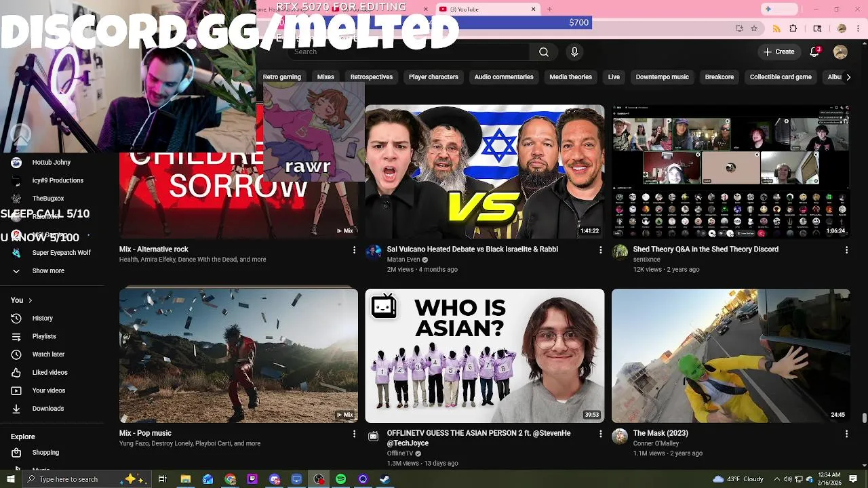Screen dimensions: 868x488
Task: Open the Chrome extensions puzzle icon
Action: 793,28
